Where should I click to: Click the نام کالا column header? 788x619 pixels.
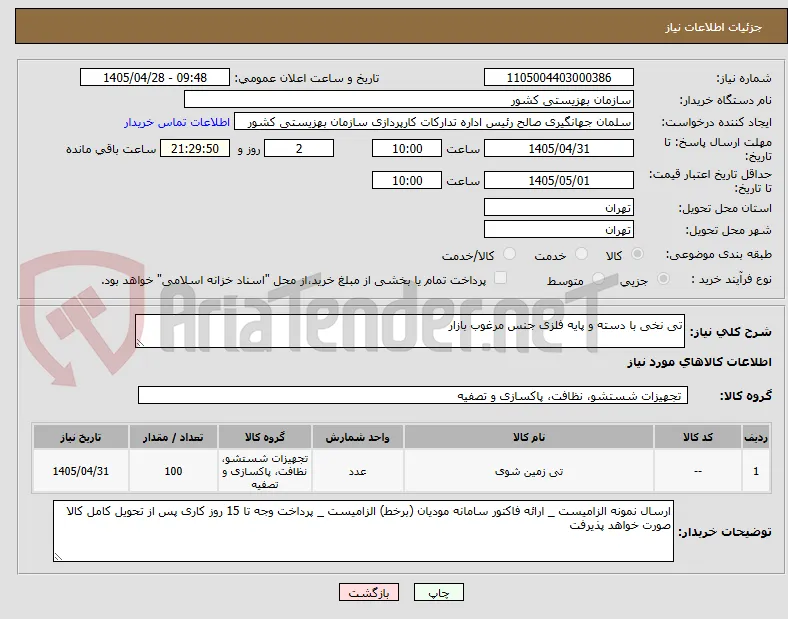pyautogui.click(x=529, y=437)
